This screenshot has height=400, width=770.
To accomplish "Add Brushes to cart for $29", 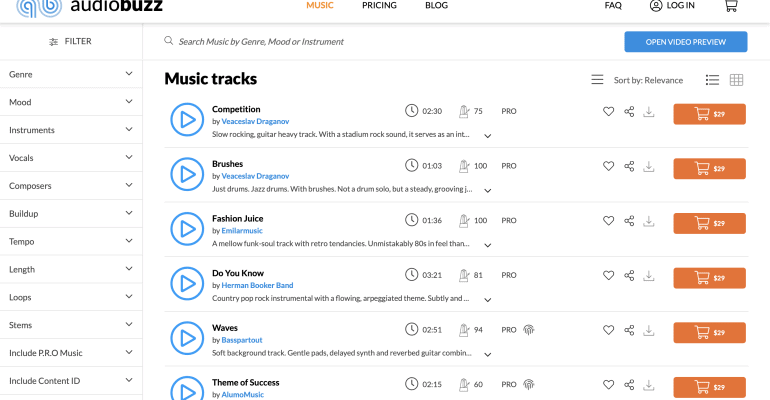I will coord(709,168).
